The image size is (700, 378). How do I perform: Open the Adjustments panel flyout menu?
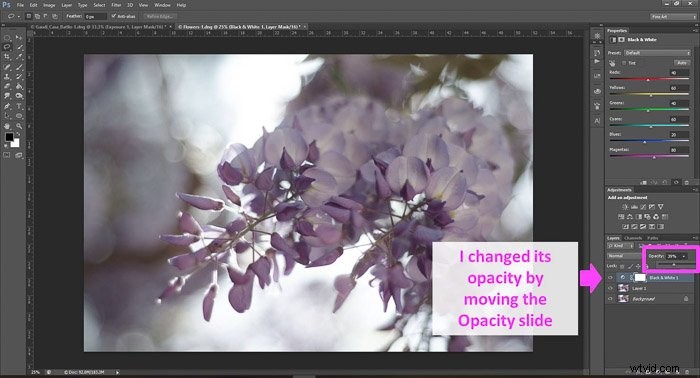(695, 190)
